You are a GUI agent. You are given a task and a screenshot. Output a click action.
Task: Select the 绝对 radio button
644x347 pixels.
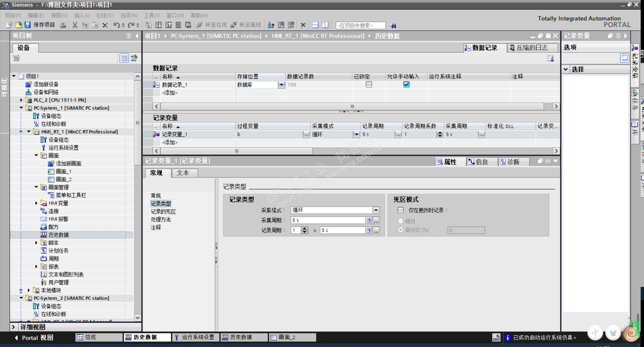(401, 221)
